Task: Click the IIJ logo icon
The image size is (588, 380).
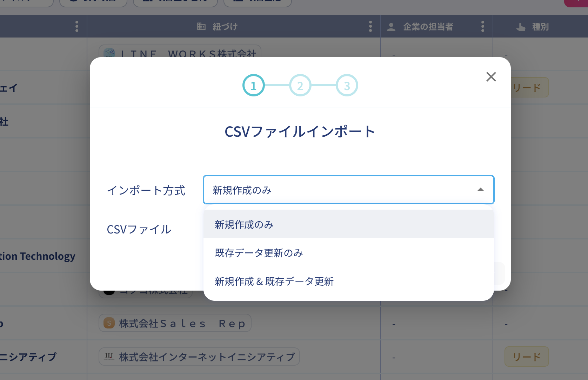Action: point(109,357)
